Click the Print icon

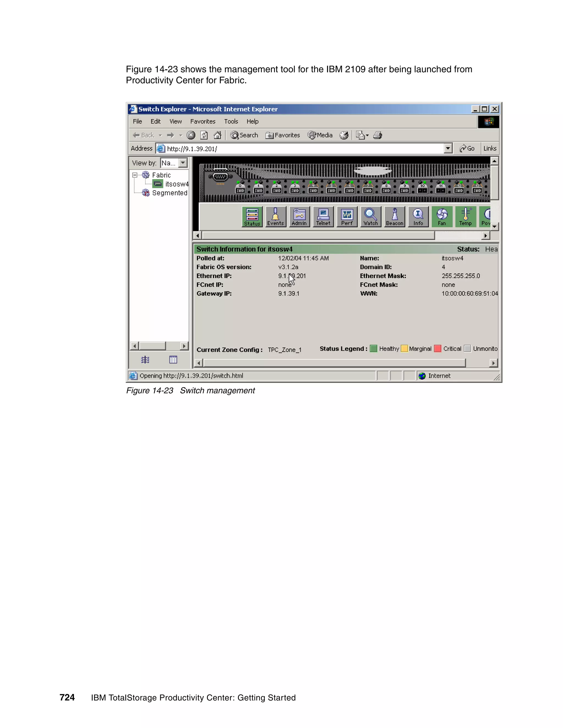coord(377,135)
